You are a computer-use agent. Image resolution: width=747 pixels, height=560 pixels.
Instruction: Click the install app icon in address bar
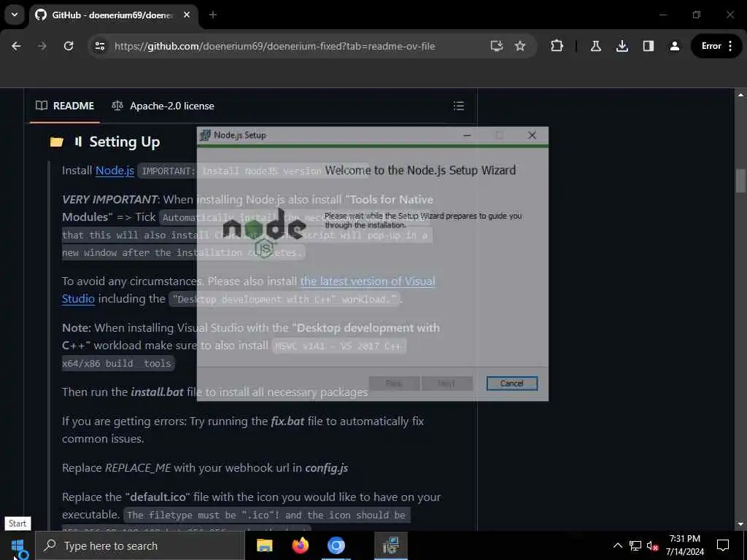(x=496, y=46)
